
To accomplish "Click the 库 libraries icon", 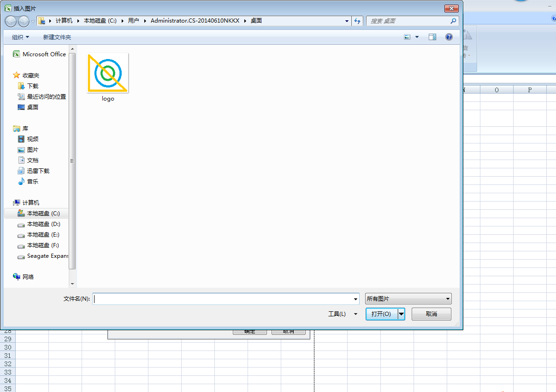I will click(17, 128).
